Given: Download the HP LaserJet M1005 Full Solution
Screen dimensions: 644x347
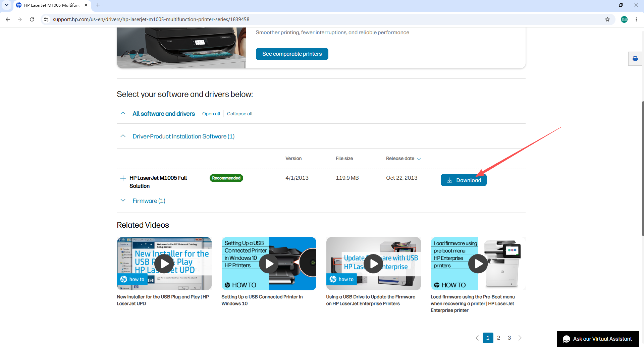Looking at the screenshot, I should pyautogui.click(x=464, y=180).
